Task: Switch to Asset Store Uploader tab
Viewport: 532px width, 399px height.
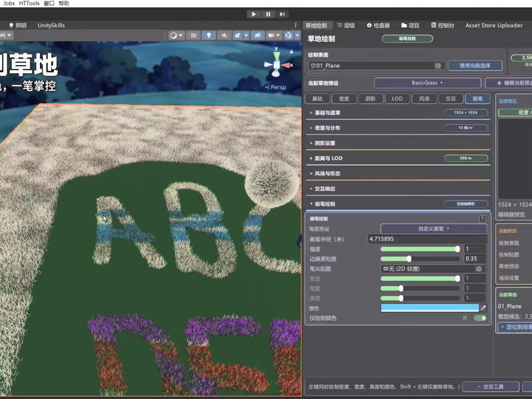Action: (x=493, y=25)
